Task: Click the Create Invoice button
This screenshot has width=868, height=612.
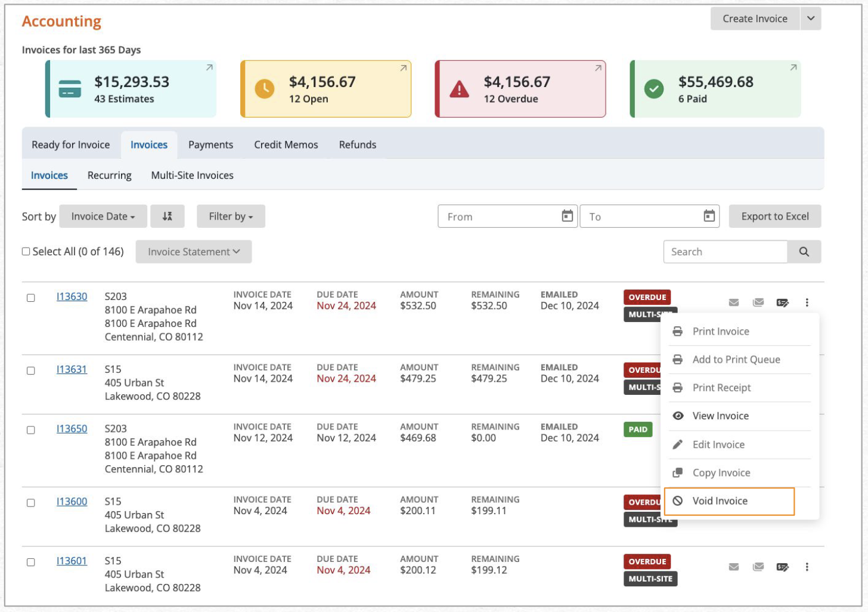Action: tap(755, 18)
